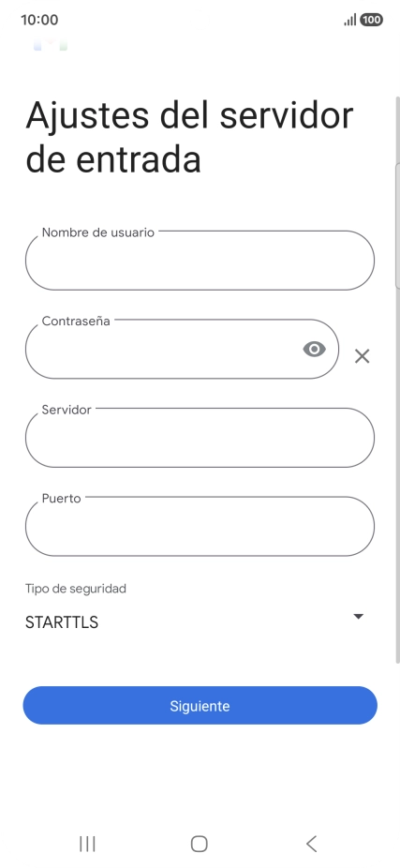
Task: Select the Servidor text field
Action: point(200,438)
